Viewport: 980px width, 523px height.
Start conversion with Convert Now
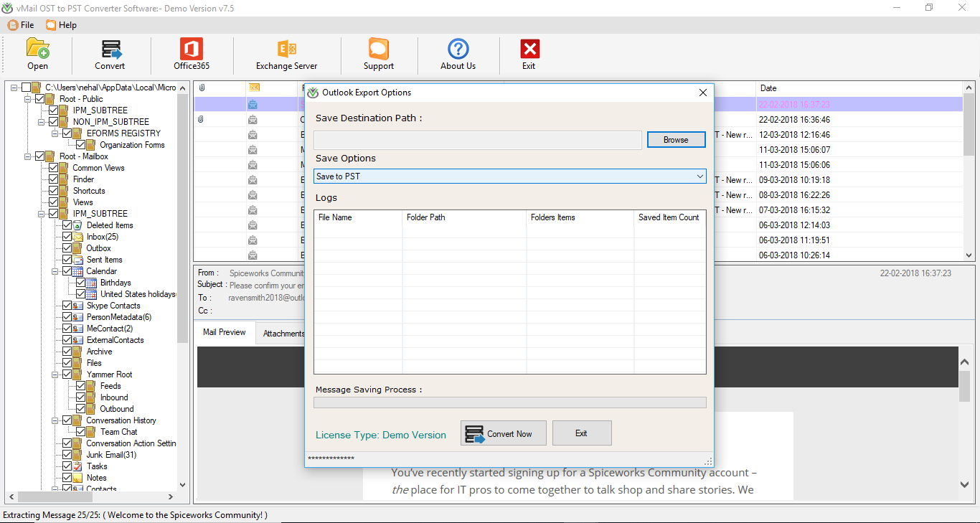tap(504, 433)
